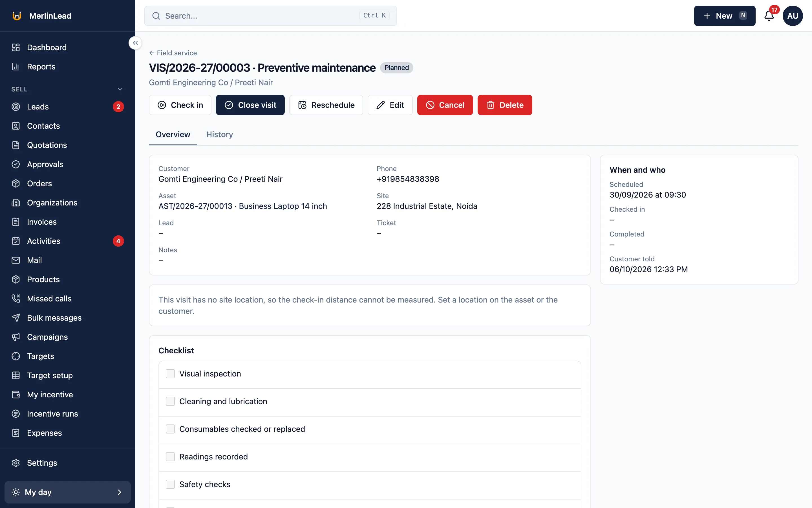Open the Leads sidebar item
This screenshot has width=812, height=508.
pos(67,106)
